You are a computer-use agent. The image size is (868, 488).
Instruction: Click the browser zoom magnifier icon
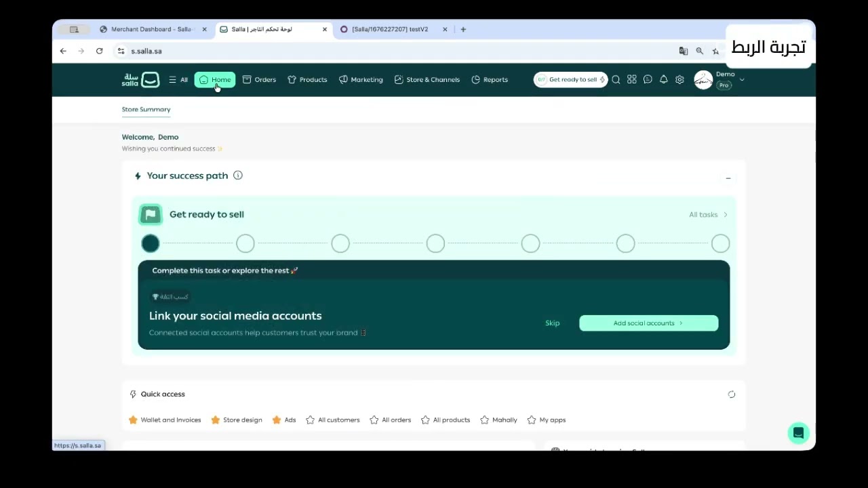coord(700,51)
